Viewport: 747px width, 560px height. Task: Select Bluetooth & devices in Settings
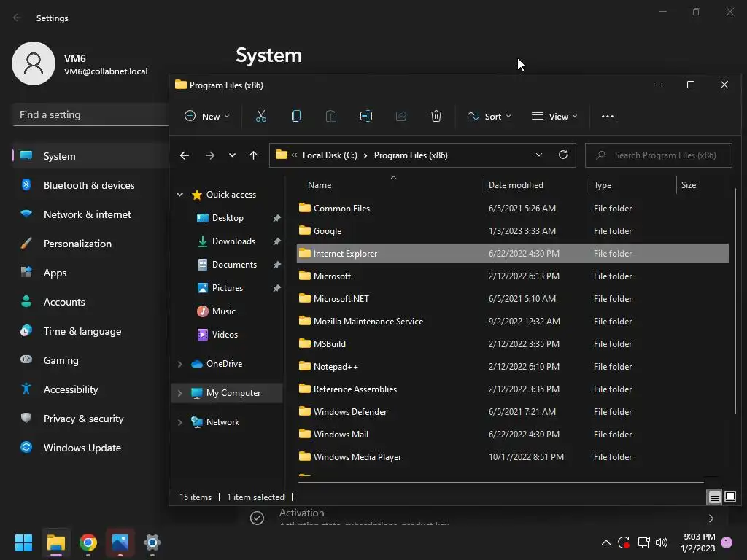[x=90, y=185]
